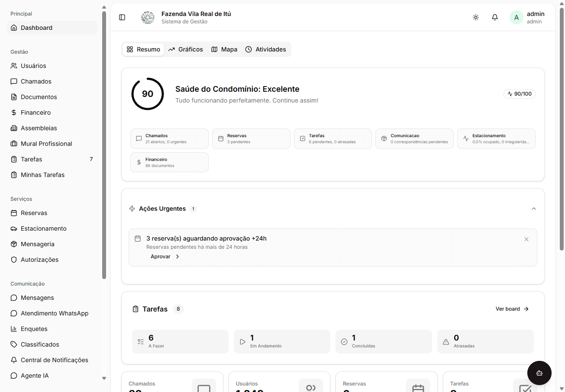This screenshot has height=392, width=565.
Task: Switch to the Gráficos tab
Action: 186,49
